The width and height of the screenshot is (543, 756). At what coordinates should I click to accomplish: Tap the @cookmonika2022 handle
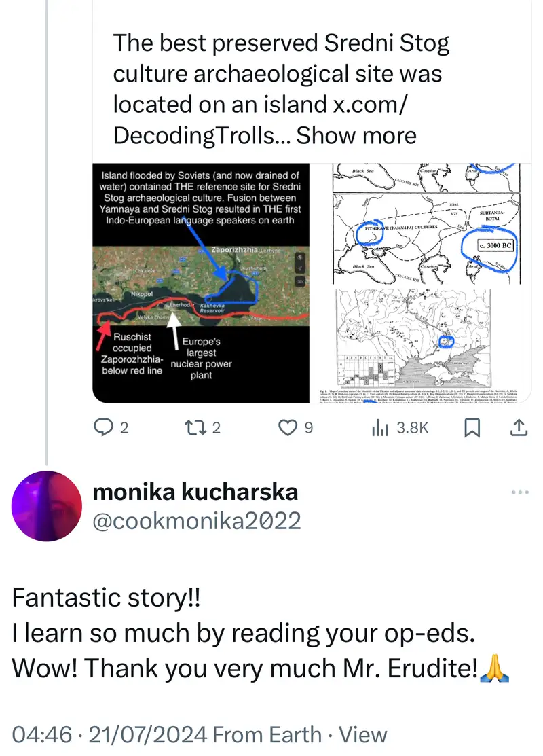[197, 521]
